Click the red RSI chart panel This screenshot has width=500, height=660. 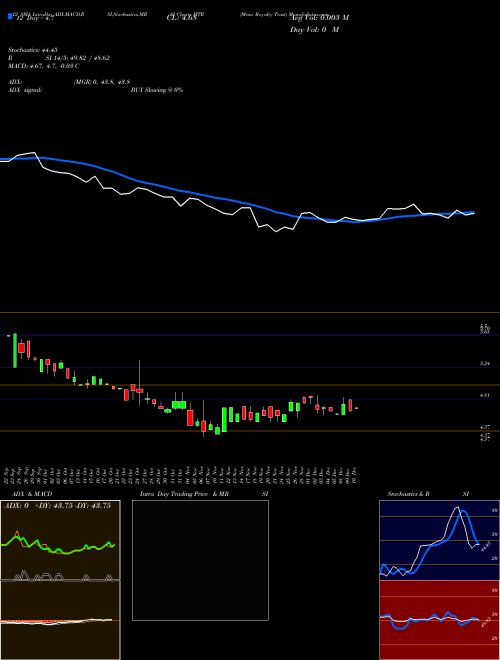[x=439, y=620]
